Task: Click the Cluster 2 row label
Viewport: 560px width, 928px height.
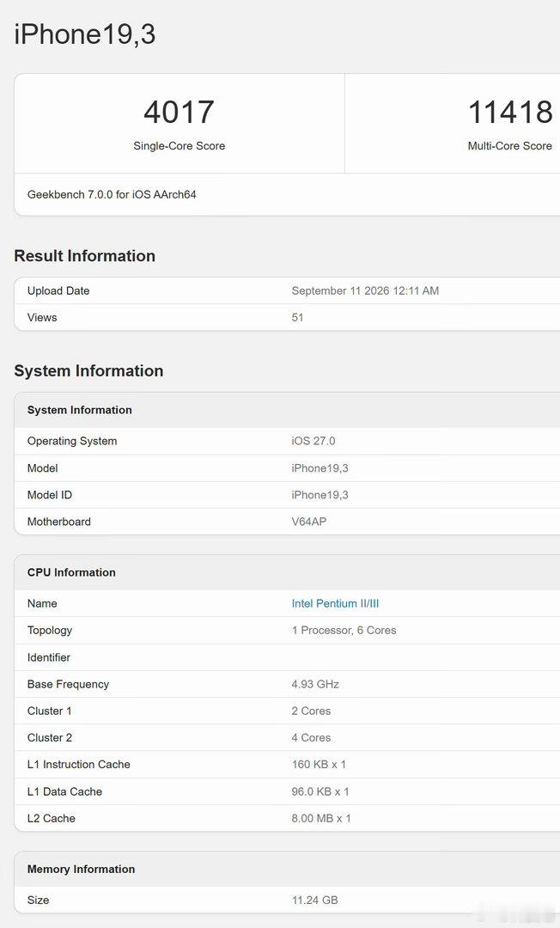Action: click(x=50, y=738)
